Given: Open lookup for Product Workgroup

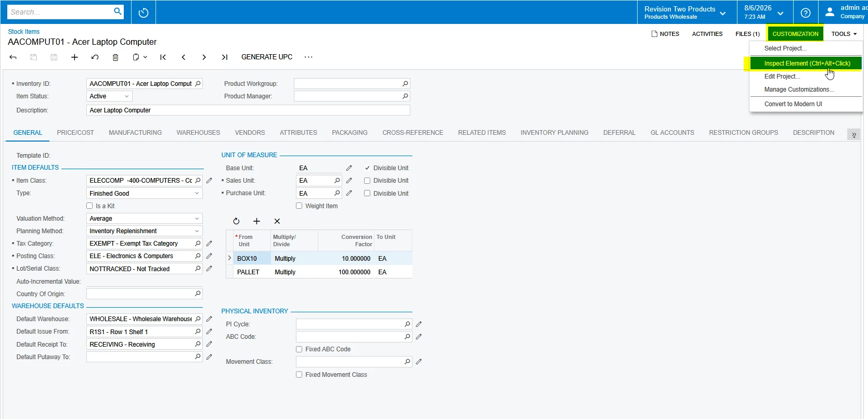Looking at the screenshot, I should click(x=405, y=84).
